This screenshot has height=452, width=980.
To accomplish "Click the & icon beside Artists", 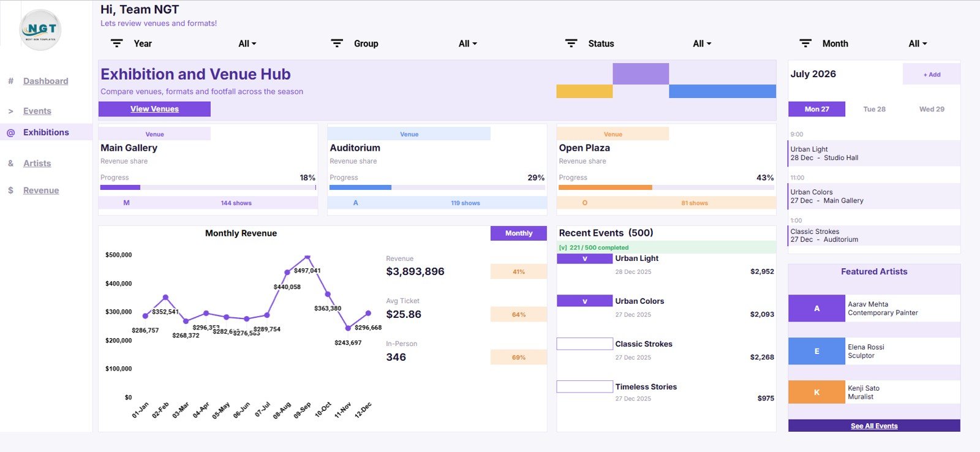I will [10, 163].
